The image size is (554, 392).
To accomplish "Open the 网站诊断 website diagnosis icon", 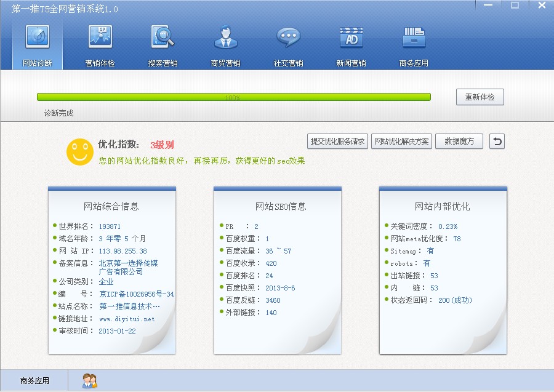I will click(x=37, y=38).
